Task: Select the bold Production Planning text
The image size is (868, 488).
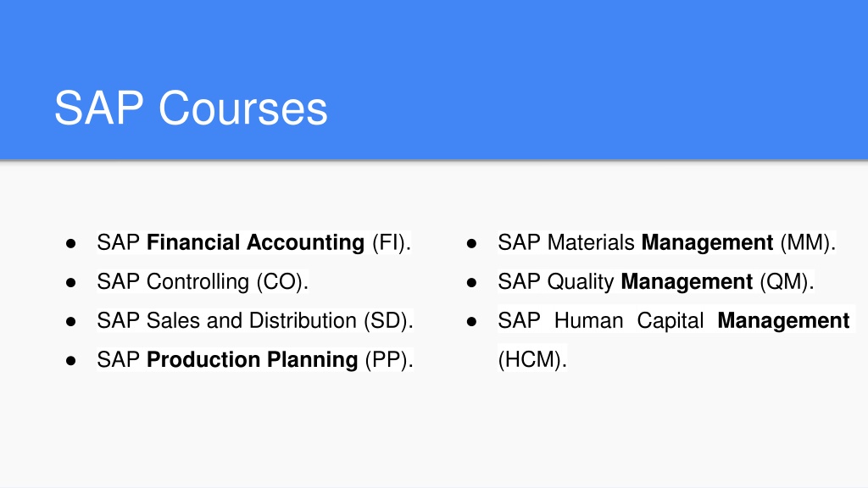Action: pos(253,360)
